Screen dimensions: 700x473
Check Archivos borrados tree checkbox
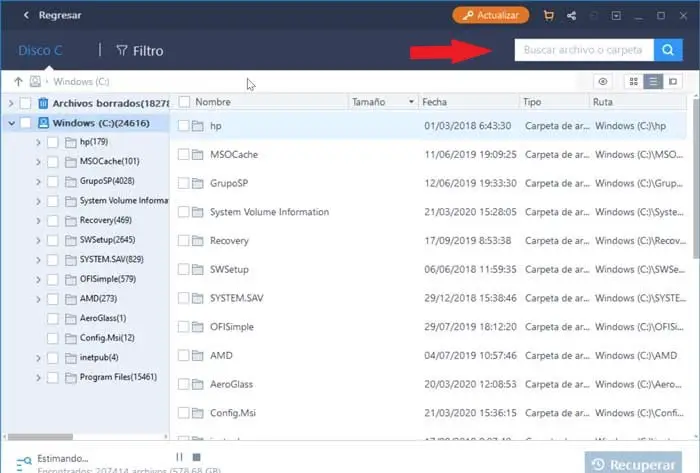click(25, 104)
